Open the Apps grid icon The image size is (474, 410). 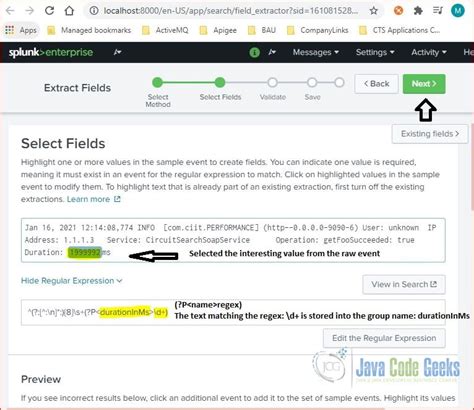9,30
